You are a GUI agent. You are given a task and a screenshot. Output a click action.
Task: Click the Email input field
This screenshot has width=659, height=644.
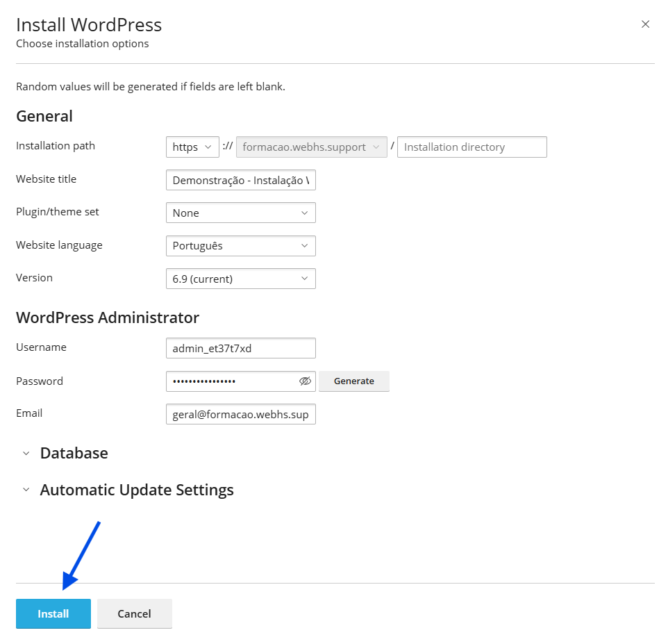[241, 415]
